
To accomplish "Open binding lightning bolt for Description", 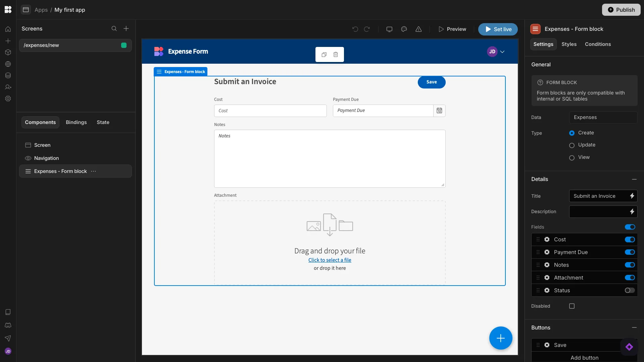I will [632, 212].
